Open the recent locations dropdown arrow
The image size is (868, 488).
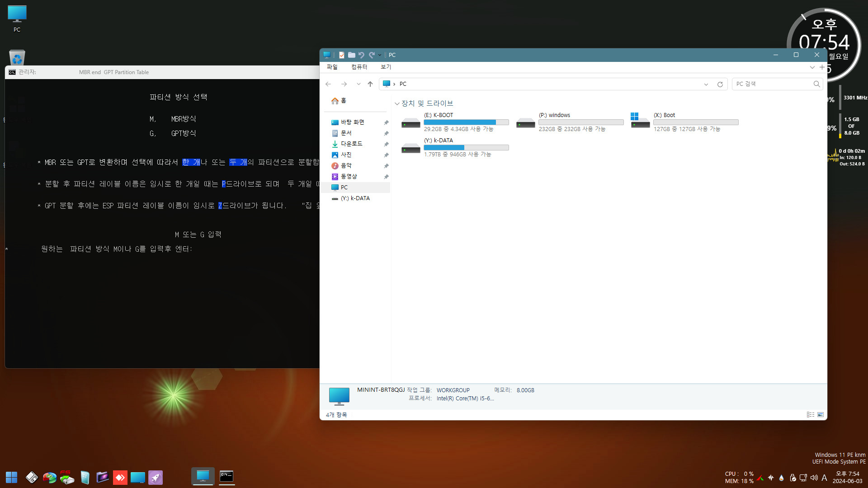359,84
